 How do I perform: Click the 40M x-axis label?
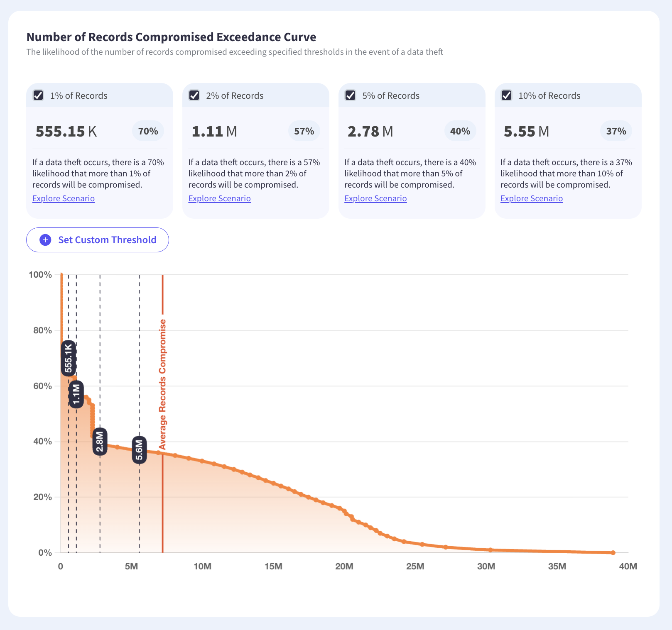tap(628, 567)
